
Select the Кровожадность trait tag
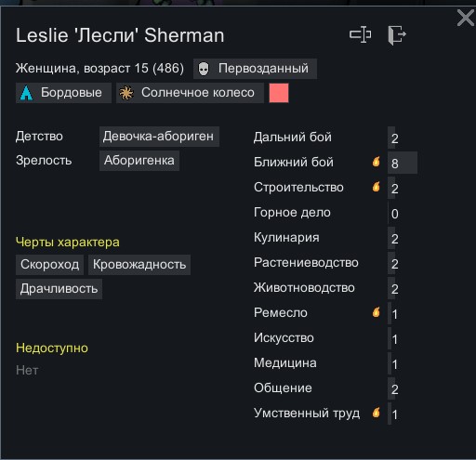coord(139,265)
